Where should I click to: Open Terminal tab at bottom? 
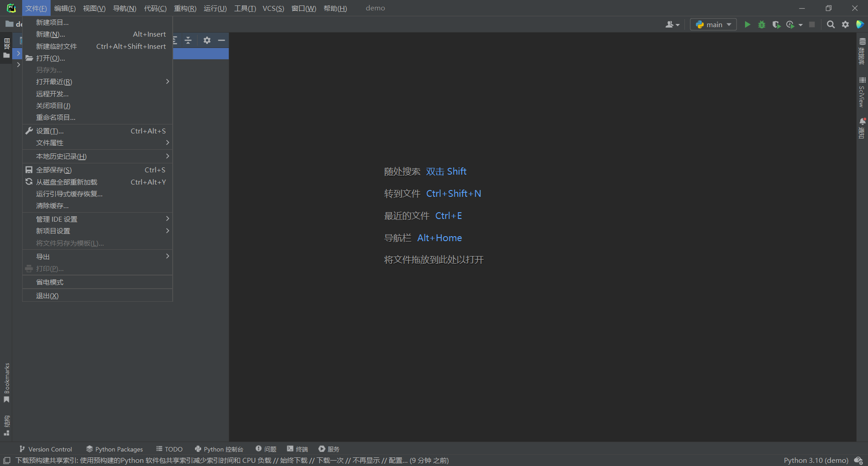[297, 449]
